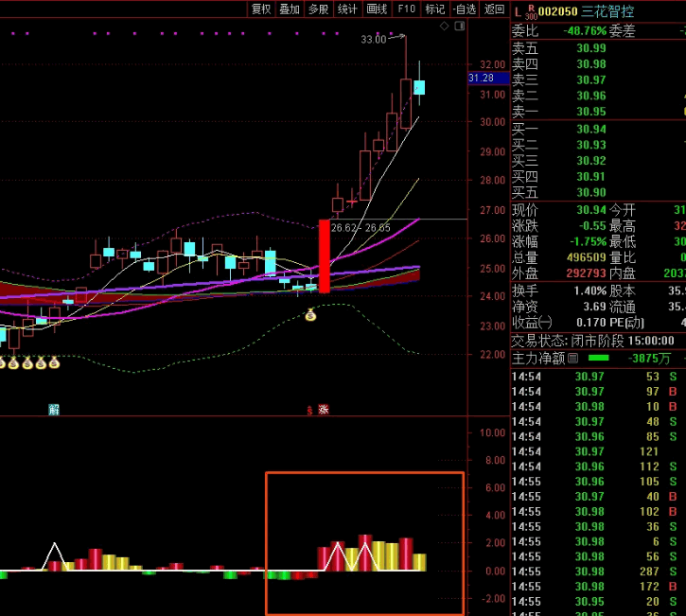Open the 统计 statistics tool
The image size is (686, 616).
pos(347,9)
